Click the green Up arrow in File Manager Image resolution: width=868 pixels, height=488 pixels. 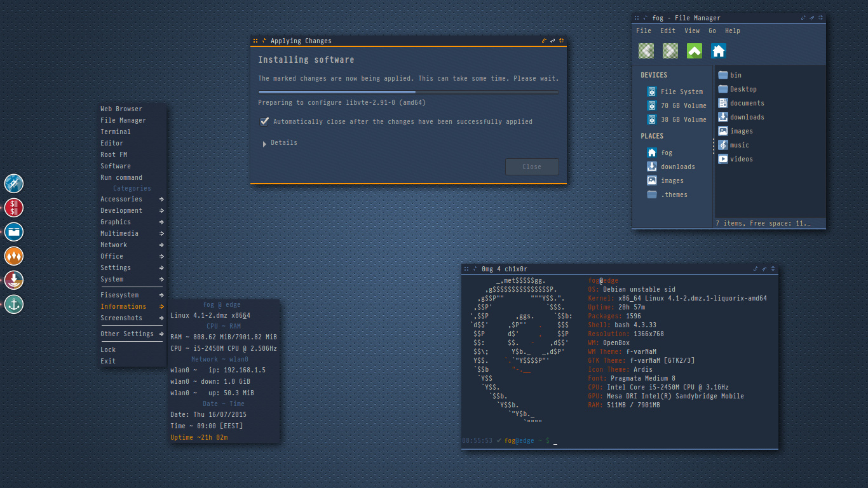click(x=695, y=51)
